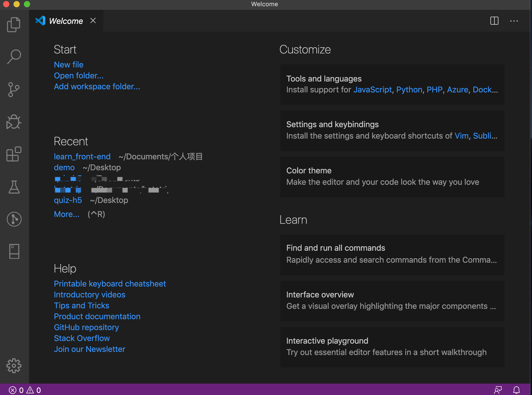Click the New file link
The height and width of the screenshot is (395, 532).
pos(69,65)
